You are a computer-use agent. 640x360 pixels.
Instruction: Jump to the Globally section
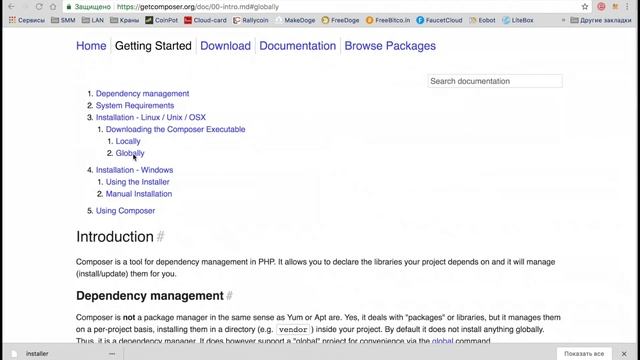click(130, 153)
